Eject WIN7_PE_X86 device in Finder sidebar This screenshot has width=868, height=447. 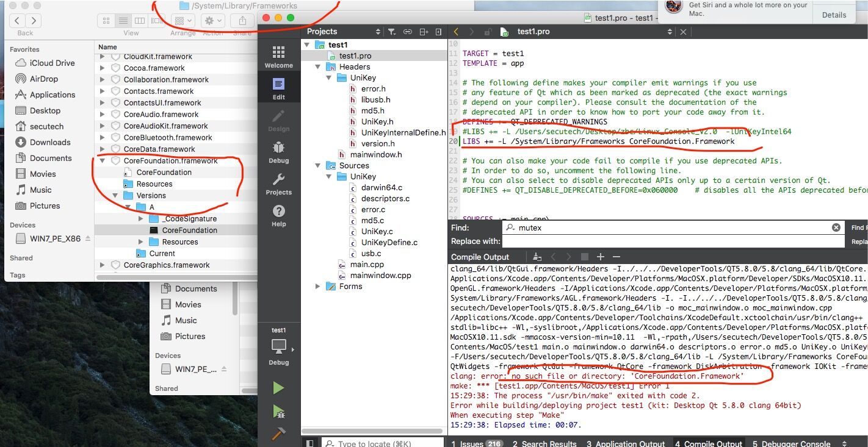pos(87,239)
